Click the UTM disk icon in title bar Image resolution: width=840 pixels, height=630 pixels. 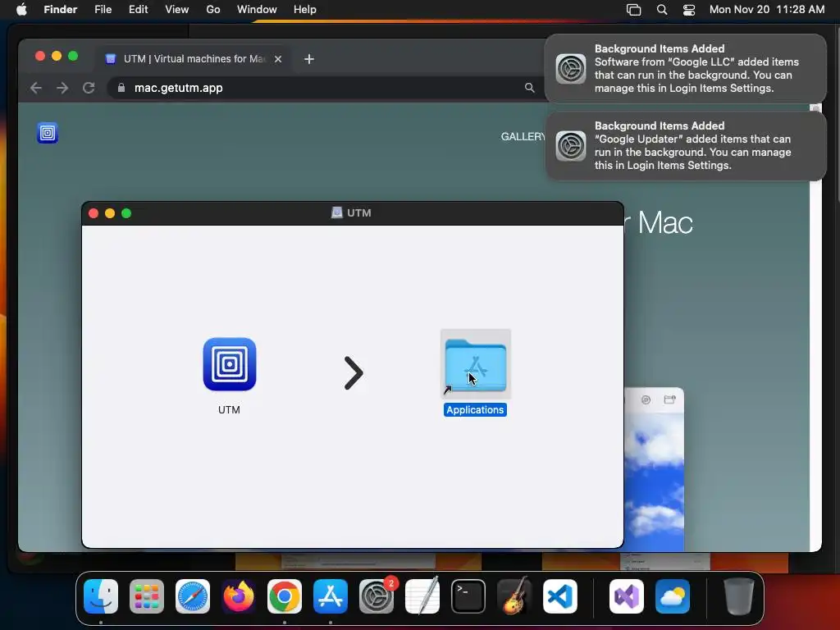pos(336,212)
